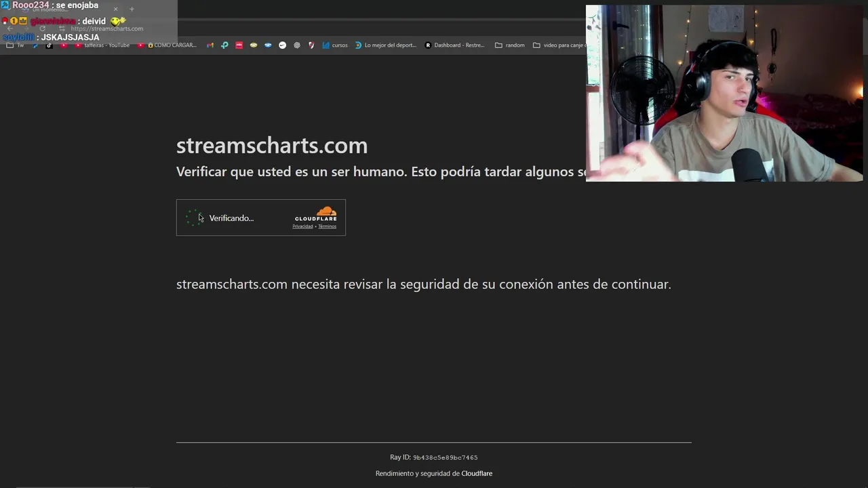The width and height of the screenshot is (868, 488).
Task: Select the Ray ID value text
Action: pos(446,457)
